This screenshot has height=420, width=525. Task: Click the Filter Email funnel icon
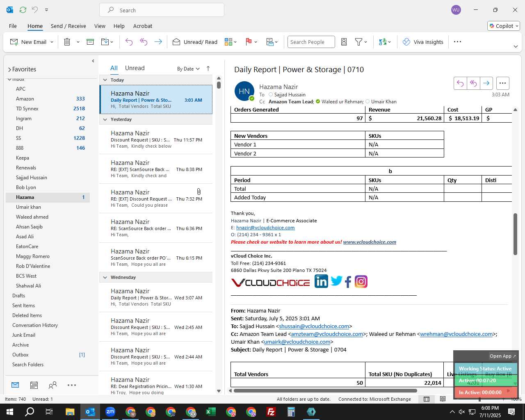(x=358, y=42)
